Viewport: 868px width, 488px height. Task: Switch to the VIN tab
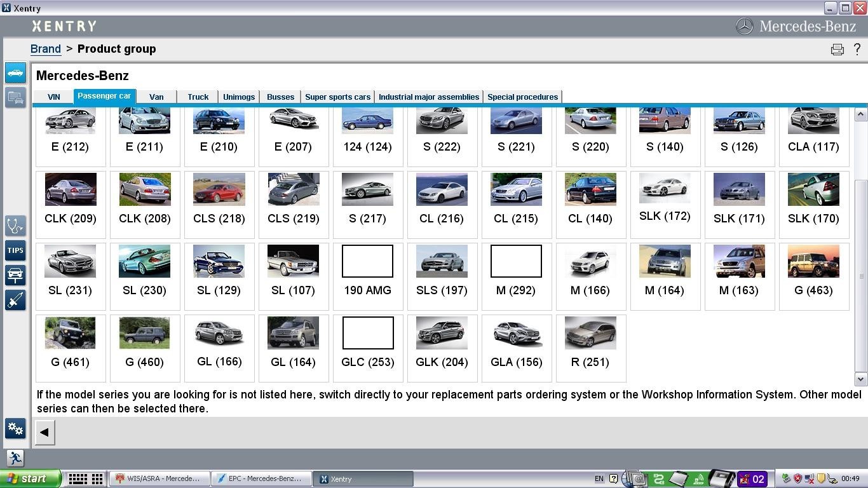click(54, 97)
